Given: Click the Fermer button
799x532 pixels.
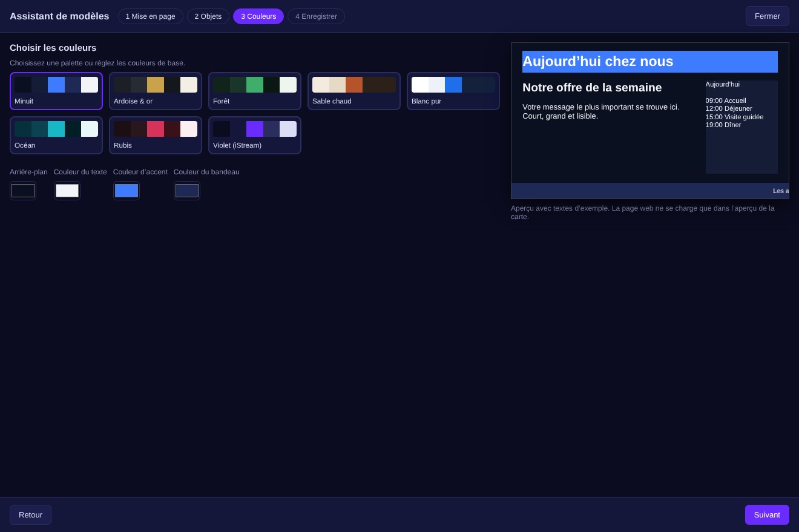Looking at the screenshot, I should pyautogui.click(x=768, y=16).
